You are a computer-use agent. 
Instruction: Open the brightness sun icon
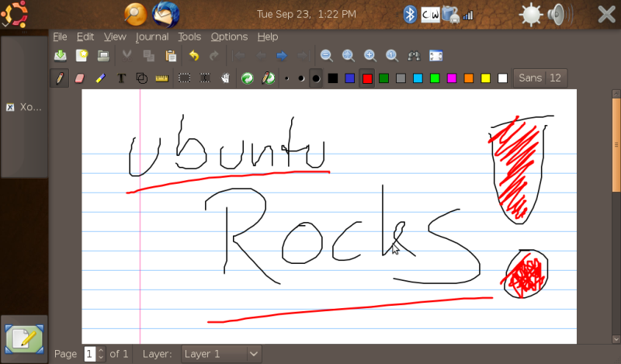pos(531,15)
